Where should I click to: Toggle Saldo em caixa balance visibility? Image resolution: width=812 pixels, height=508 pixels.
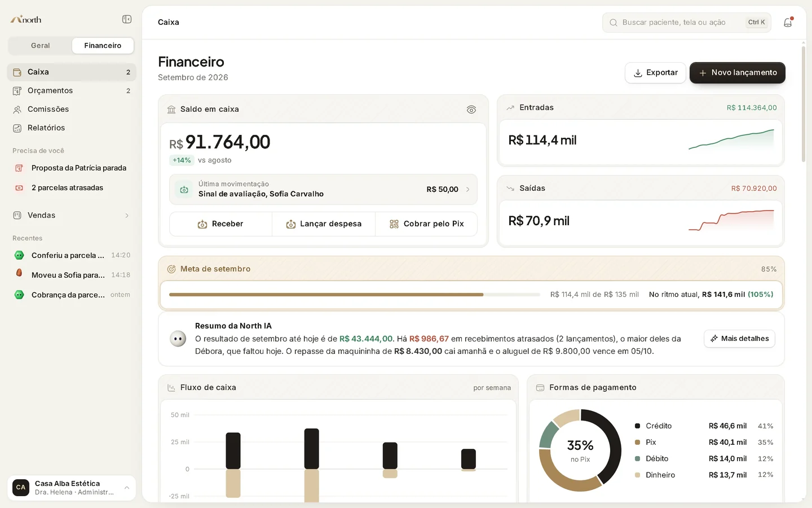coord(471,110)
